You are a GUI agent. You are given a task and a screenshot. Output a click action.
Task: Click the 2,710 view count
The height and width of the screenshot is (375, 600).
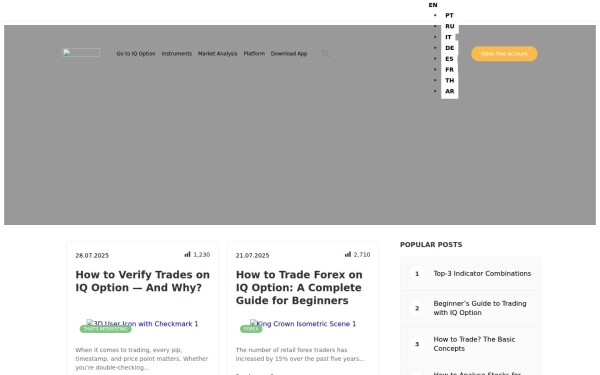click(362, 254)
